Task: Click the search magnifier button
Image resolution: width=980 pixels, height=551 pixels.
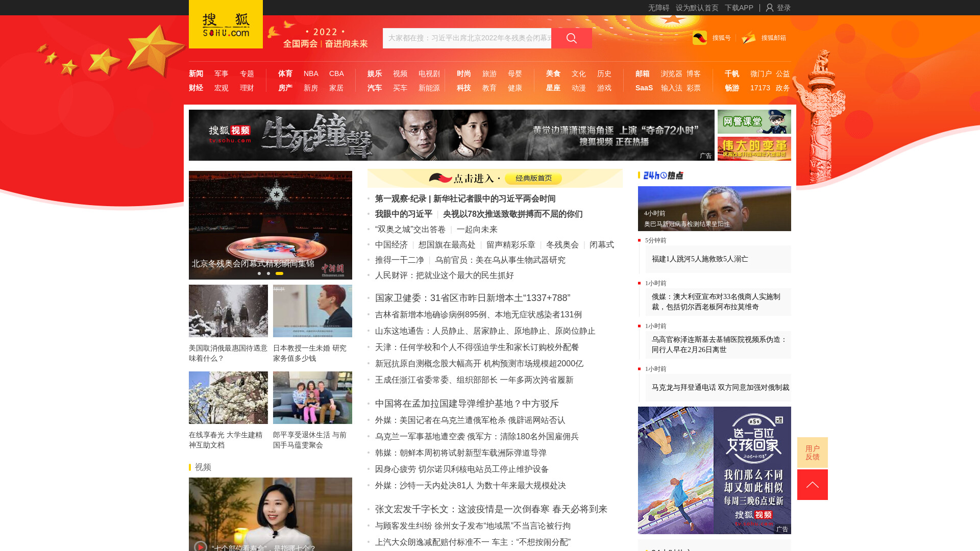Action: point(572,38)
